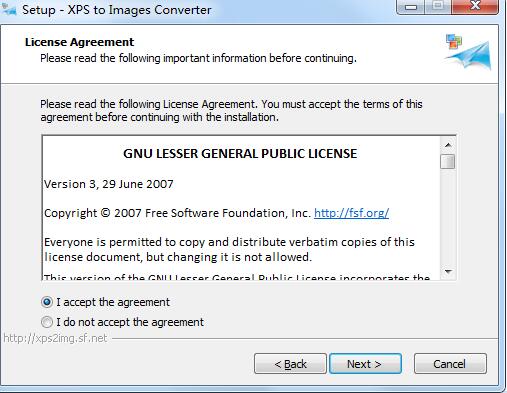The width and height of the screenshot is (507, 393).
Task: Close the setup window
Action: 475,6
